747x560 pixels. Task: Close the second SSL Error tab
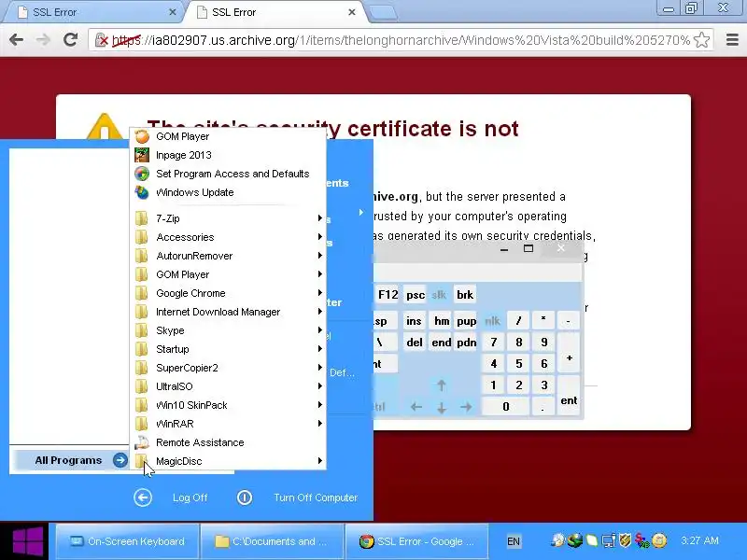(352, 12)
